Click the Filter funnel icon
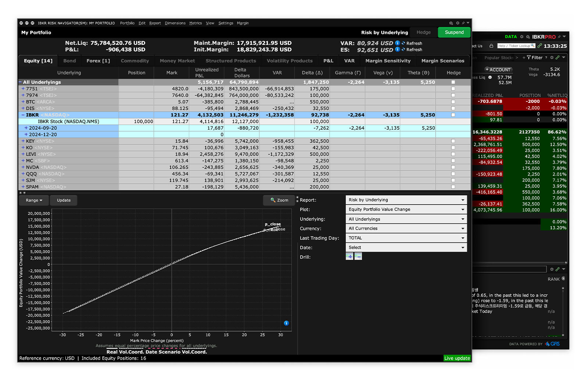Viewport: 588px width, 381px height. click(529, 57)
